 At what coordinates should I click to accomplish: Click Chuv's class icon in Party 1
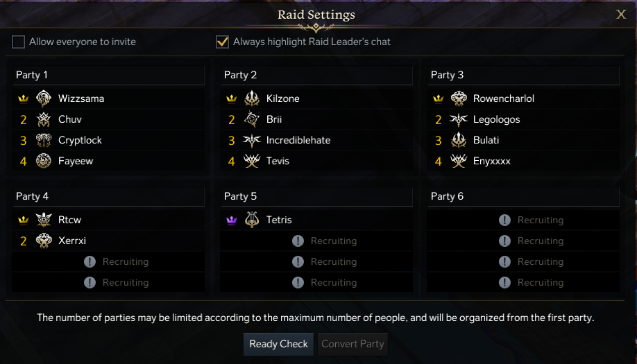[44, 119]
